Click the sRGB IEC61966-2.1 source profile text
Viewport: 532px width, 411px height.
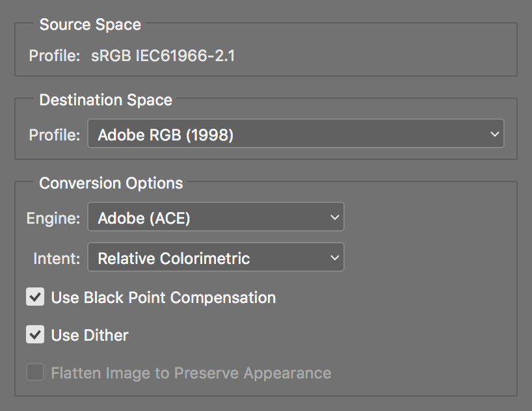click(163, 56)
